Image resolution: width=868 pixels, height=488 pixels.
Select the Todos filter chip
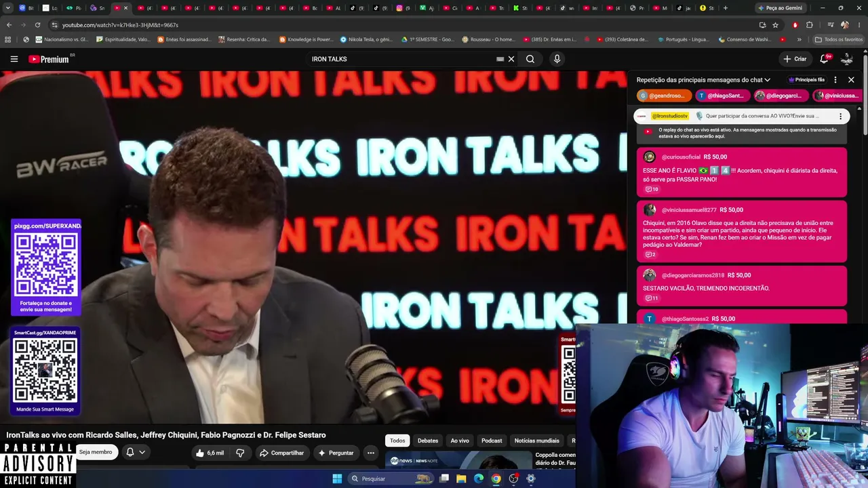(397, 441)
